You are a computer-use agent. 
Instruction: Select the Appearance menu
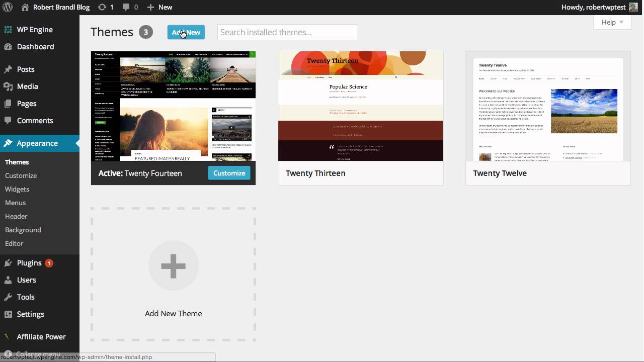click(x=40, y=143)
